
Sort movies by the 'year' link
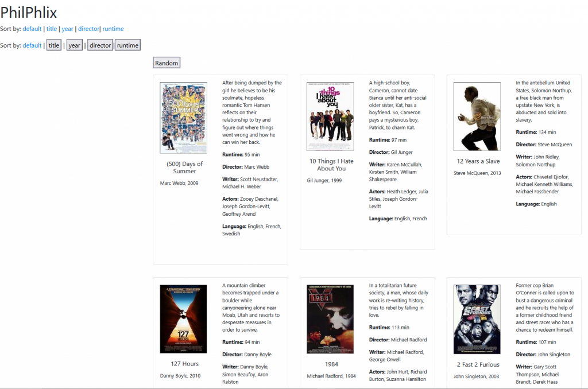pyautogui.click(x=68, y=29)
